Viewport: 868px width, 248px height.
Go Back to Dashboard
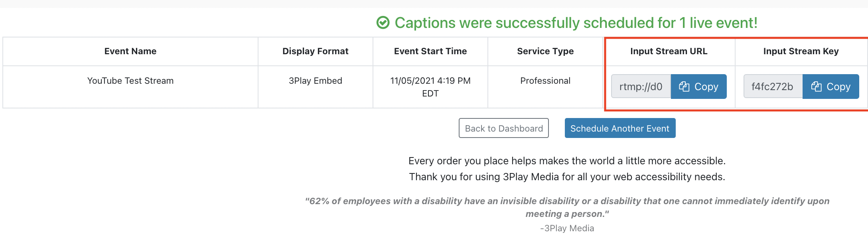click(504, 128)
